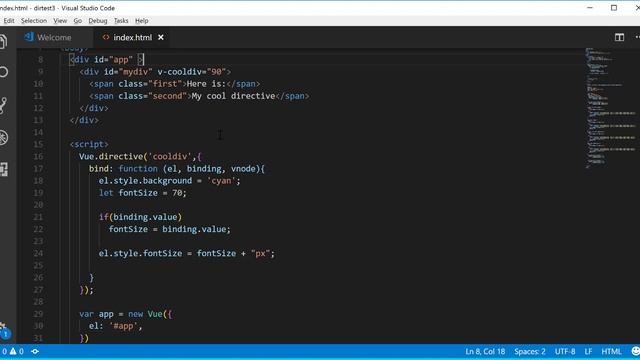640x360 pixels.
Task: Open the Edit menu
Action: (9, 21)
